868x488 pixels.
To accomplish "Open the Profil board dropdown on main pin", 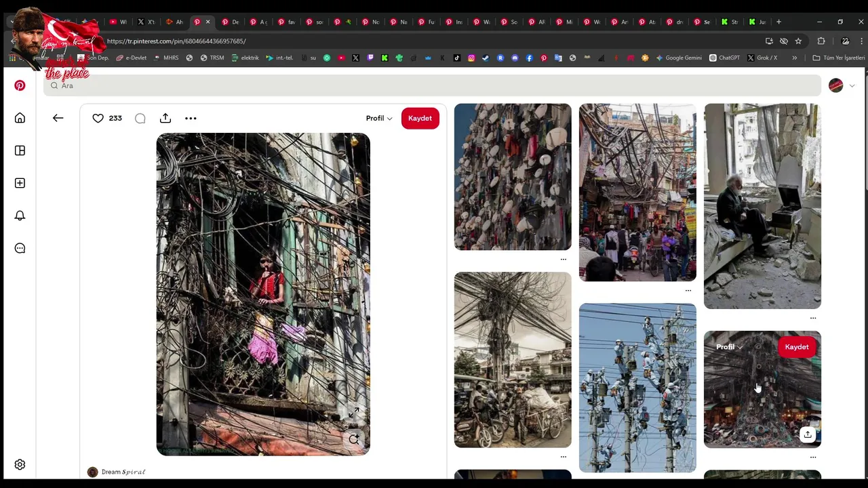I will 379,118.
